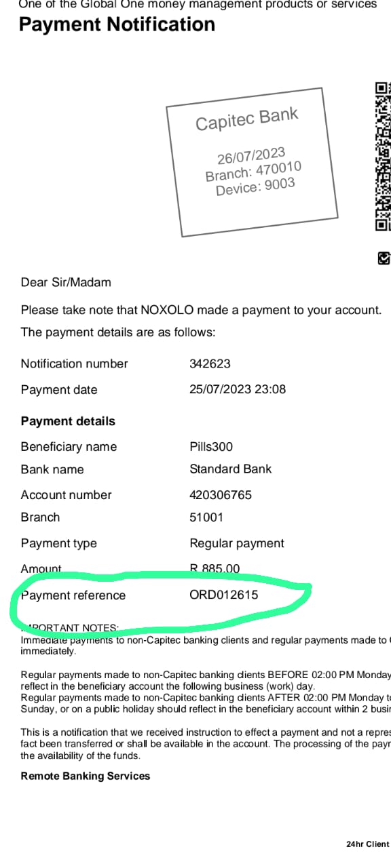Click the Payment reference label
This screenshot has width=391, height=868.
pyautogui.click(x=73, y=595)
